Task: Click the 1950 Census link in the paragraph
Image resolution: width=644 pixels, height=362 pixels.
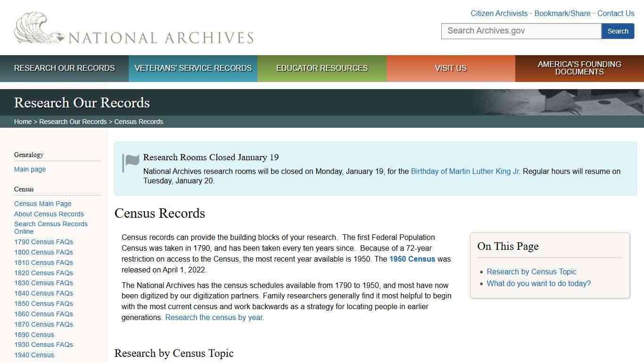Action: (412, 259)
